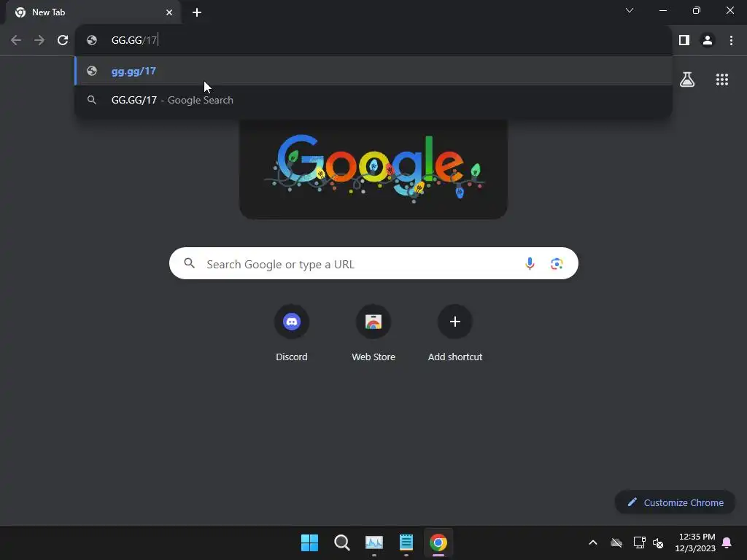Close the New Tab tab

(x=169, y=12)
